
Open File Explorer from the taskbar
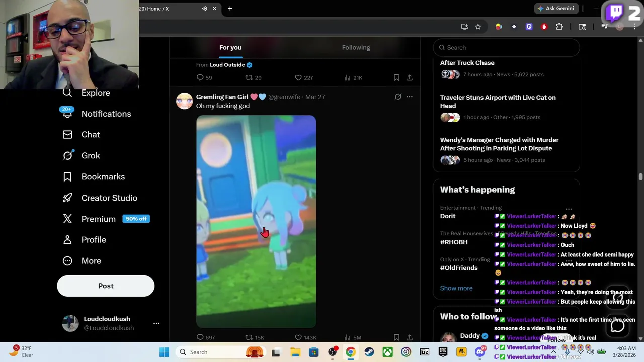coord(295,352)
